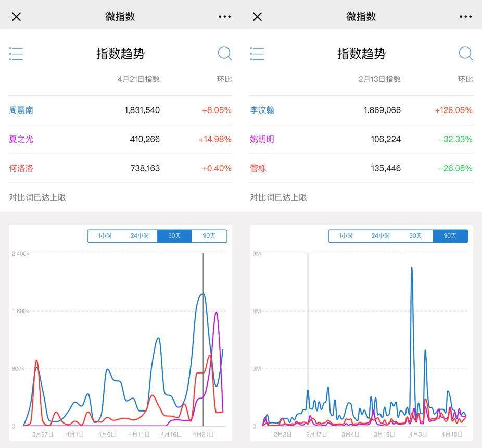This screenshot has width=482, height=448.
Task: Select 24小时 range in left chart
Action: [x=139, y=235]
